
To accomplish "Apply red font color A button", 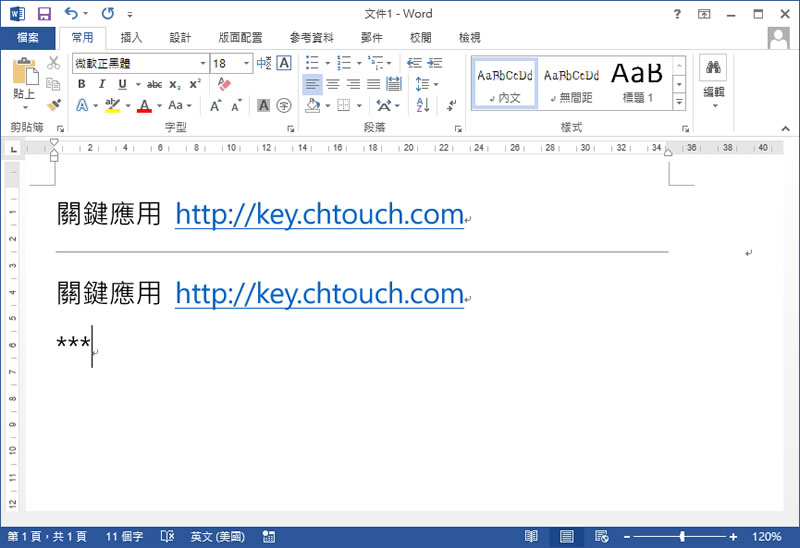I will [144, 106].
